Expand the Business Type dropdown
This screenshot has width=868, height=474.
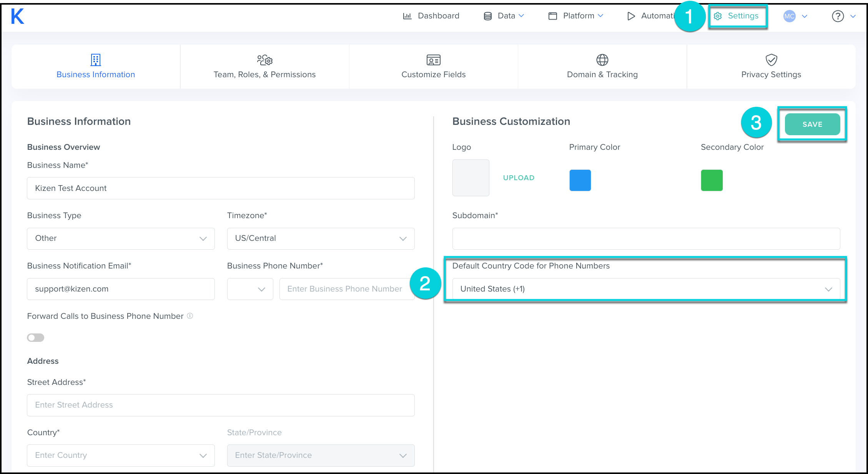pyautogui.click(x=121, y=239)
